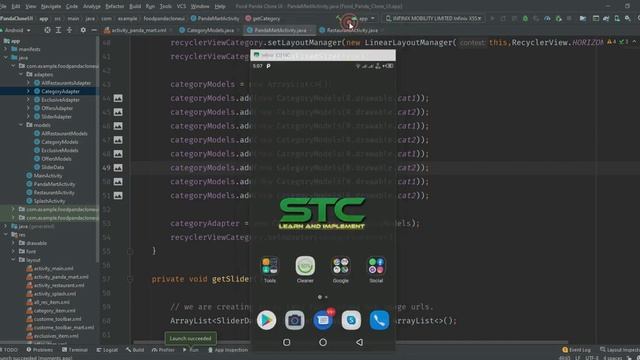The width and height of the screenshot is (640, 360).
Task: Open the Google folder on phone
Action: pyautogui.click(x=341, y=269)
